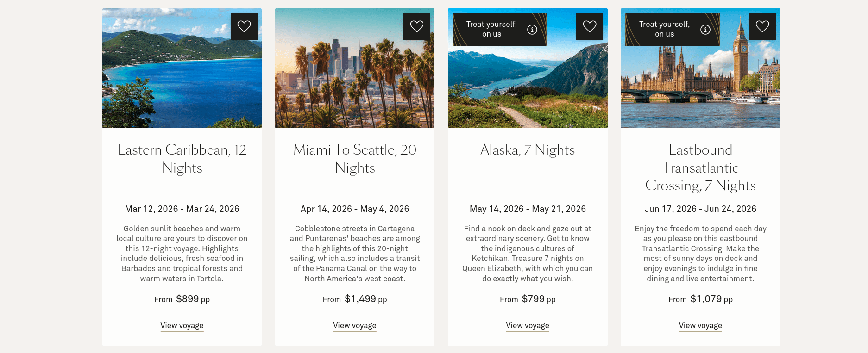View voyage for Miami To Seattle cruise
The width and height of the screenshot is (868, 353).
(x=355, y=325)
